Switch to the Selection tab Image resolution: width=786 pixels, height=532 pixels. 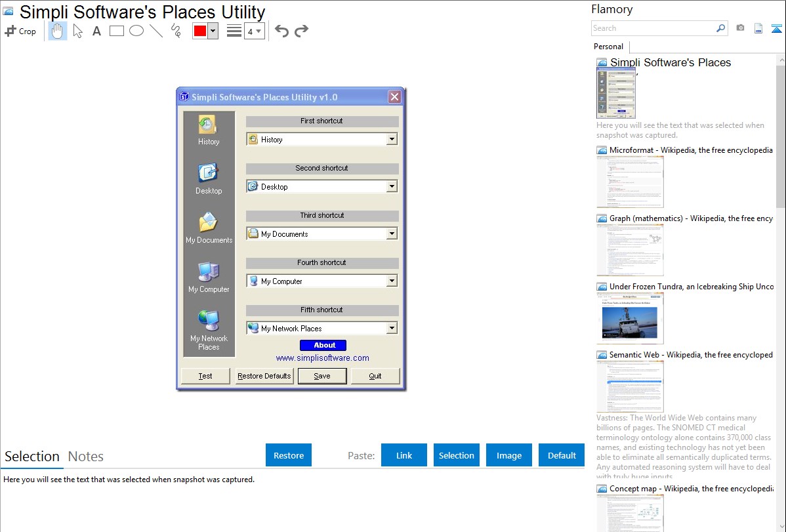tap(32, 457)
